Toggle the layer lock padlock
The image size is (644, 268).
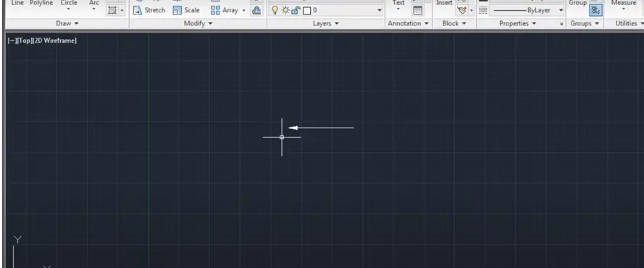click(x=296, y=10)
